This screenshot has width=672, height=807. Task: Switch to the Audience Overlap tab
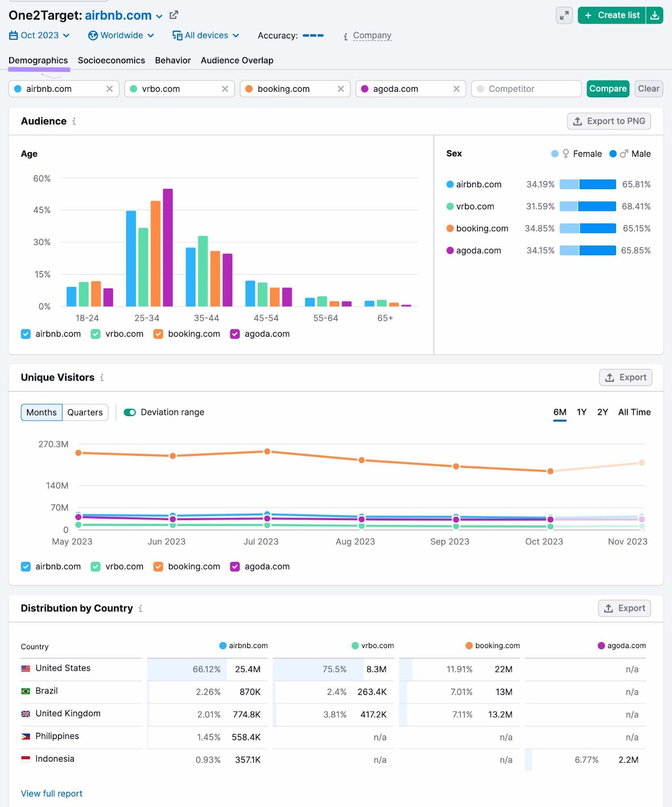click(237, 61)
